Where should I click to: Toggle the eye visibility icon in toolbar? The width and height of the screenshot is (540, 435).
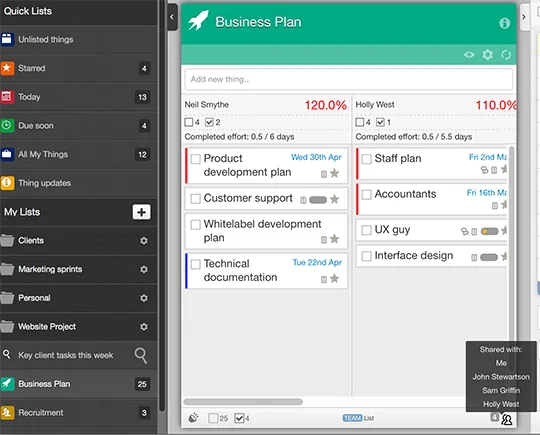pos(469,54)
